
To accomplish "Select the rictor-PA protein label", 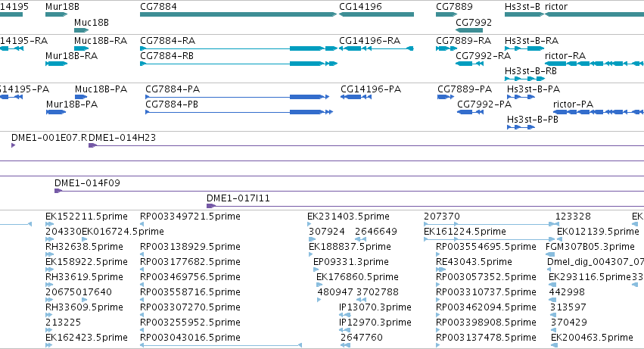I will [574, 104].
